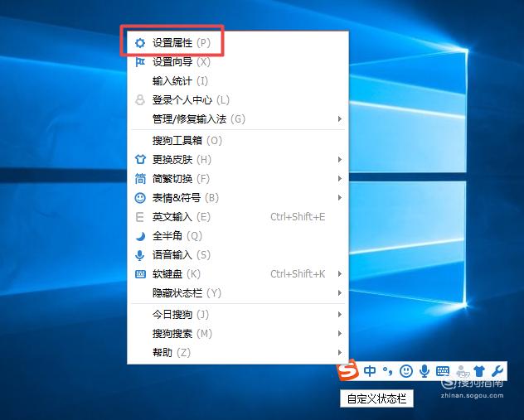
Task: Click the 简 icon beside 简繁切换
Action: (x=140, y=179)
